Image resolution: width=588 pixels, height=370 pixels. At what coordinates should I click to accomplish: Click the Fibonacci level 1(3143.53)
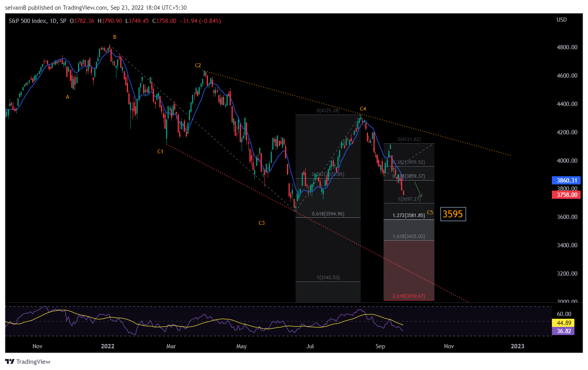[x=328, y=278]
